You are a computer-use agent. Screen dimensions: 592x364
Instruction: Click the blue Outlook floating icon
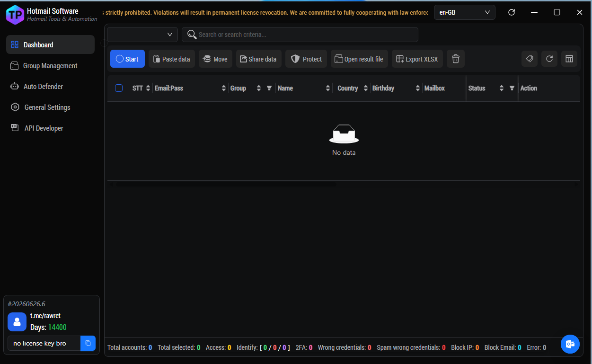[570, 344]
